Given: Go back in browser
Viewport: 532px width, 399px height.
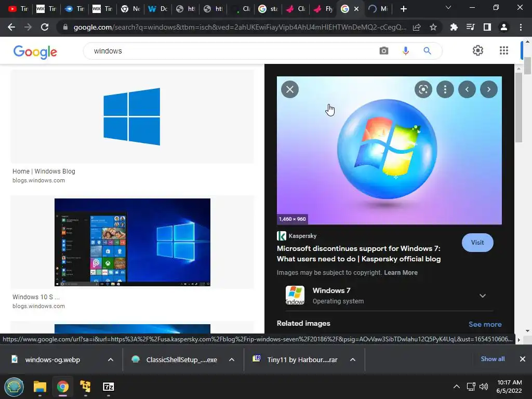Looking at the screenshot, I should (x=11, y=27).
